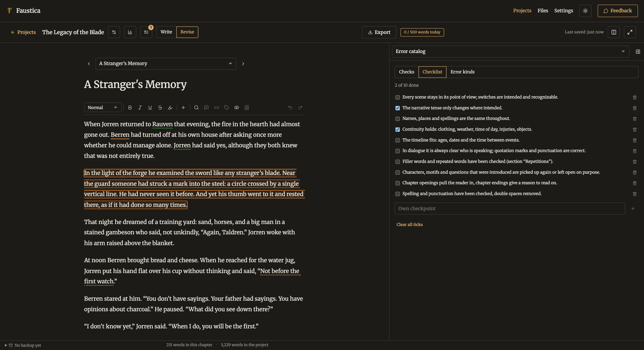
Task: Toggle the split view panel icon
Action: point(614,32)
